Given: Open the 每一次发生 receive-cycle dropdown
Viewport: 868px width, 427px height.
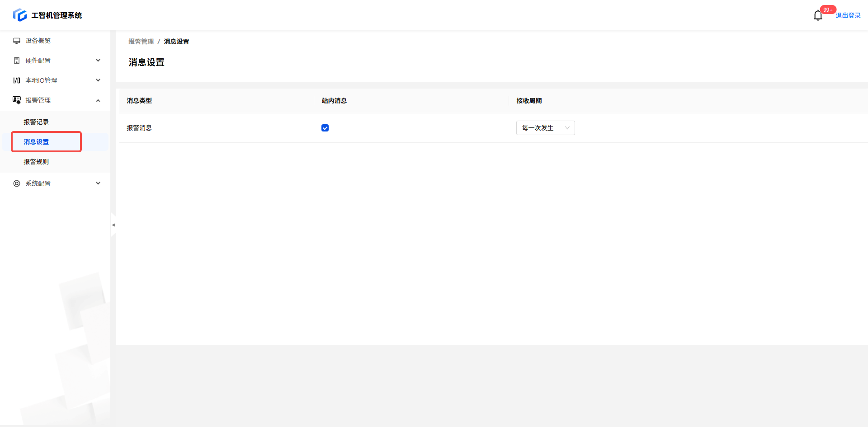Looking at the screenshot, I should pos(545,128).
